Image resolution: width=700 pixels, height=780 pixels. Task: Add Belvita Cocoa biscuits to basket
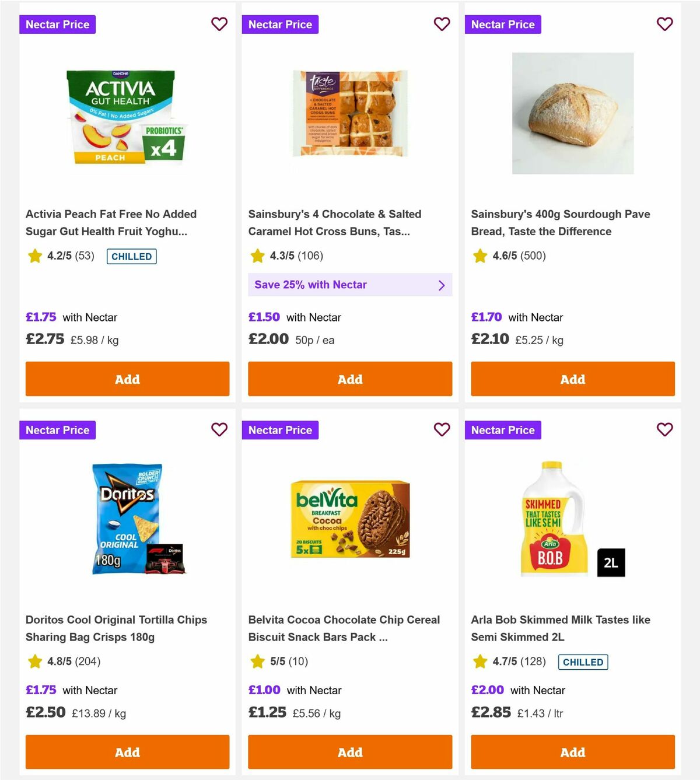click(349, 752)
